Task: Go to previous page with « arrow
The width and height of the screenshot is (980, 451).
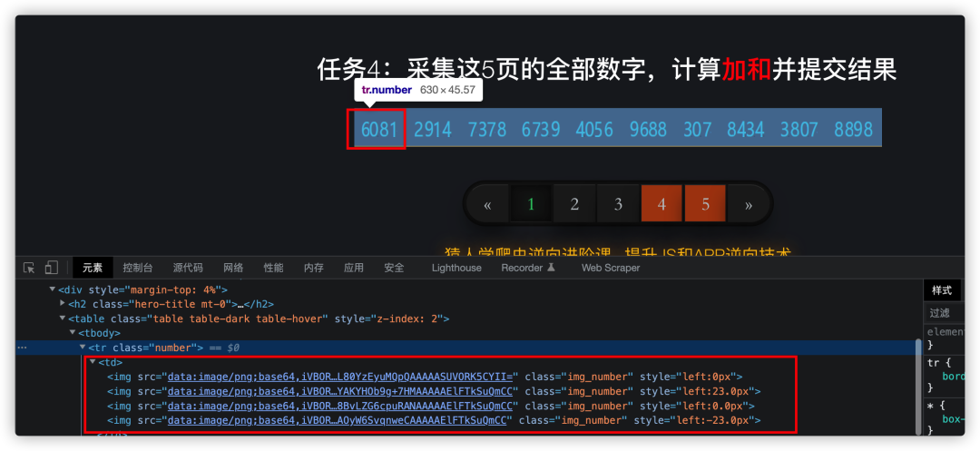Action: 488,204
